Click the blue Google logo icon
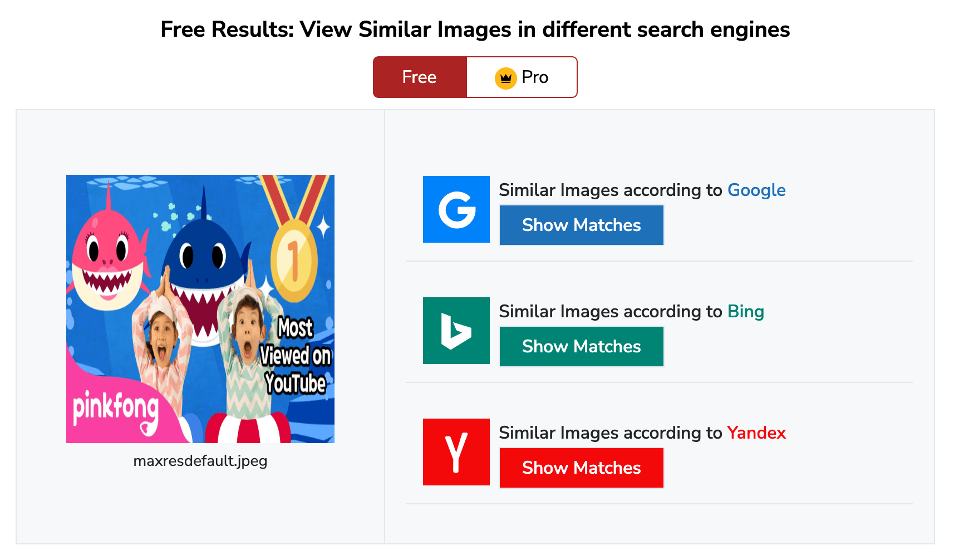Image resolution: width=954 pixels, height=560 pixels. click(456, 209)
